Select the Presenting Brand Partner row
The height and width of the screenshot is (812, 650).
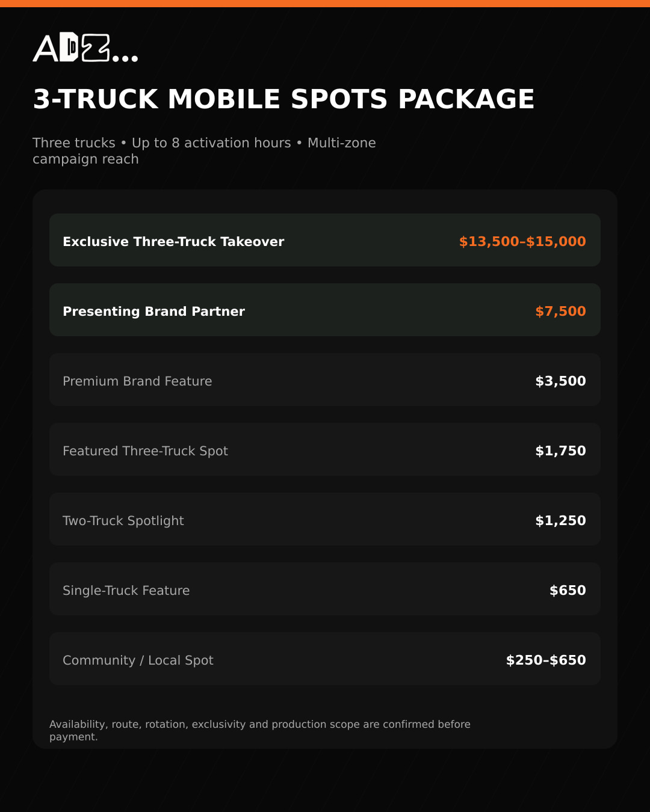click(325, 310)
